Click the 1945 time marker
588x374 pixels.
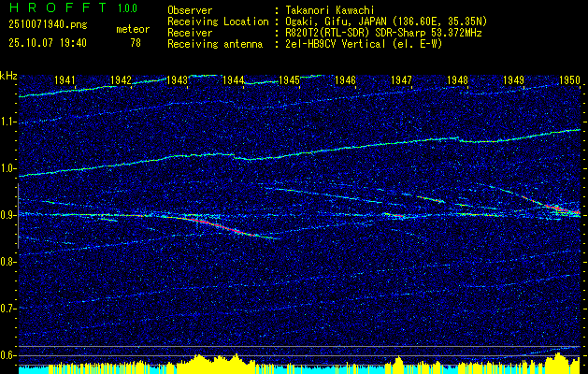click(x=289, y=80)
